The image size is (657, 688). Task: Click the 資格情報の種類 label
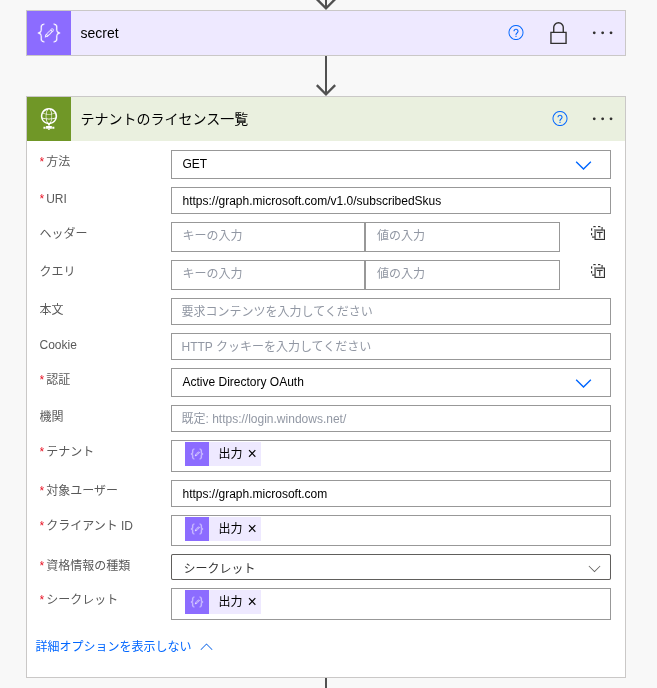88,565
